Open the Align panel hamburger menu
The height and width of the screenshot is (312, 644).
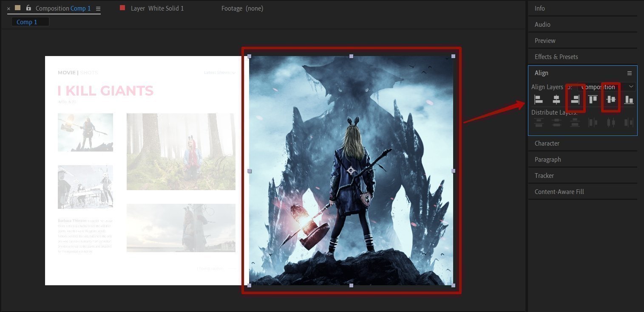630,73
